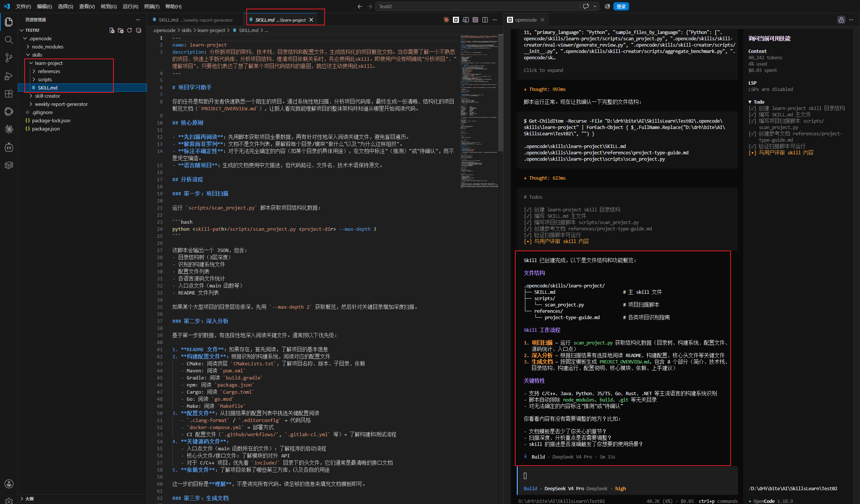Close the opencode tab
Viewport: 860px width, 504px height.
(542, 20)
